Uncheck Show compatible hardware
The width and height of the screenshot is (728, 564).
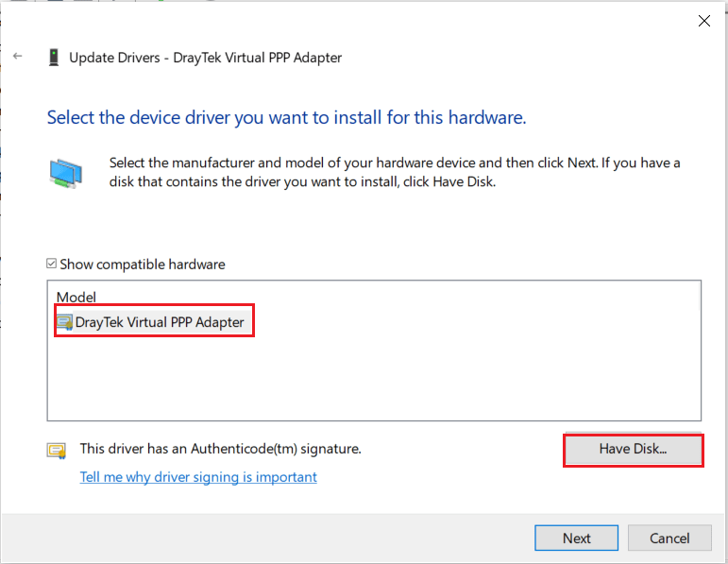(52, 264)
